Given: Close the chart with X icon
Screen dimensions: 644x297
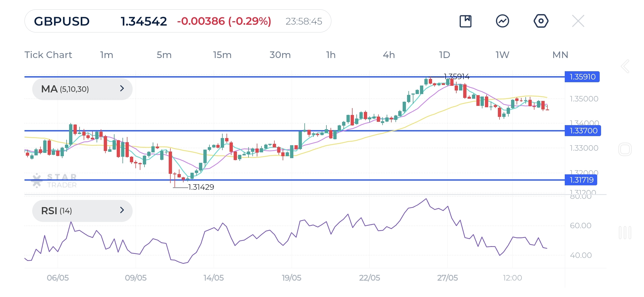Looking at the screenshot, I should pos(578,21).
